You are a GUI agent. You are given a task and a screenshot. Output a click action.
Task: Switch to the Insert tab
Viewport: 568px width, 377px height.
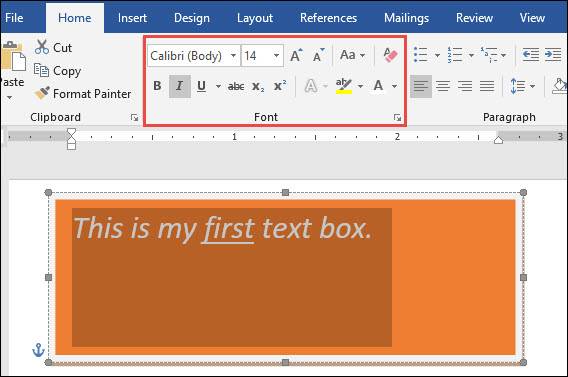tap(132, 18)
